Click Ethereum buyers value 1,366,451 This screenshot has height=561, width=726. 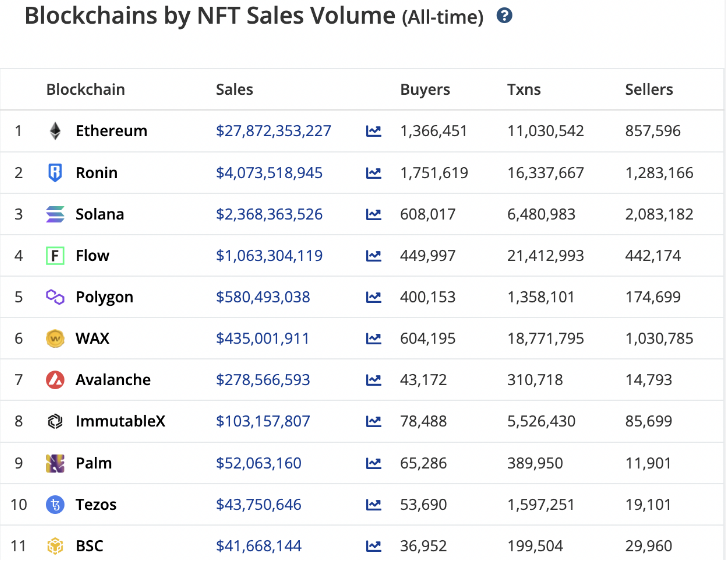(x=433, y=131)
